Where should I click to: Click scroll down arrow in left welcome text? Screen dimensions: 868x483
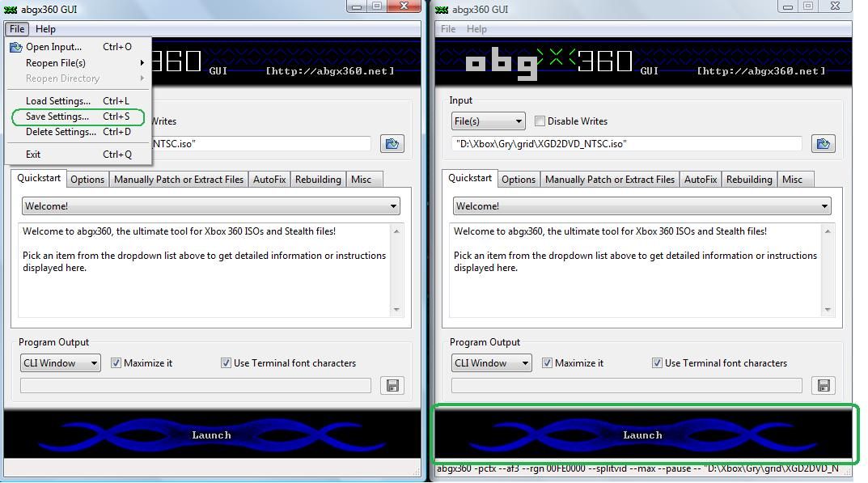point(396,310)
